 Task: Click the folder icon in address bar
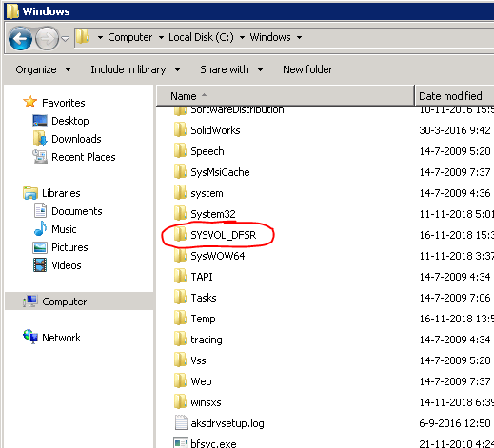[x=83, y=37]
